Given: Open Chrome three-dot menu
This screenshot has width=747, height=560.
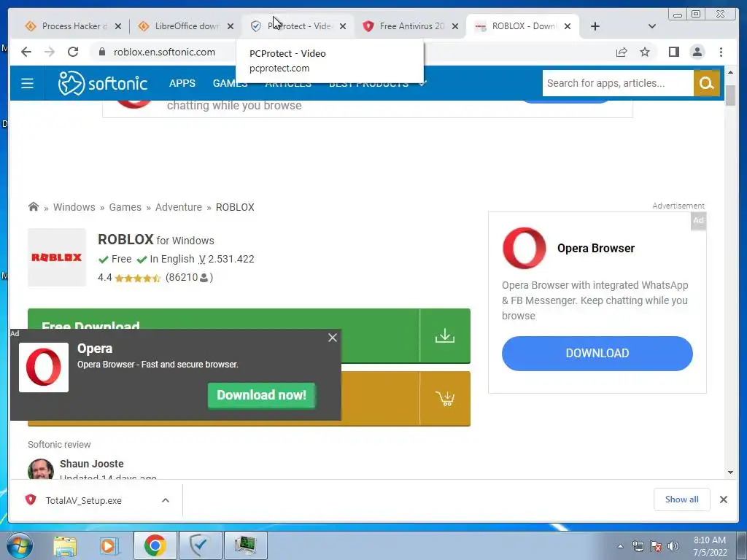Looking at the screenshot, I should point(721,52).
